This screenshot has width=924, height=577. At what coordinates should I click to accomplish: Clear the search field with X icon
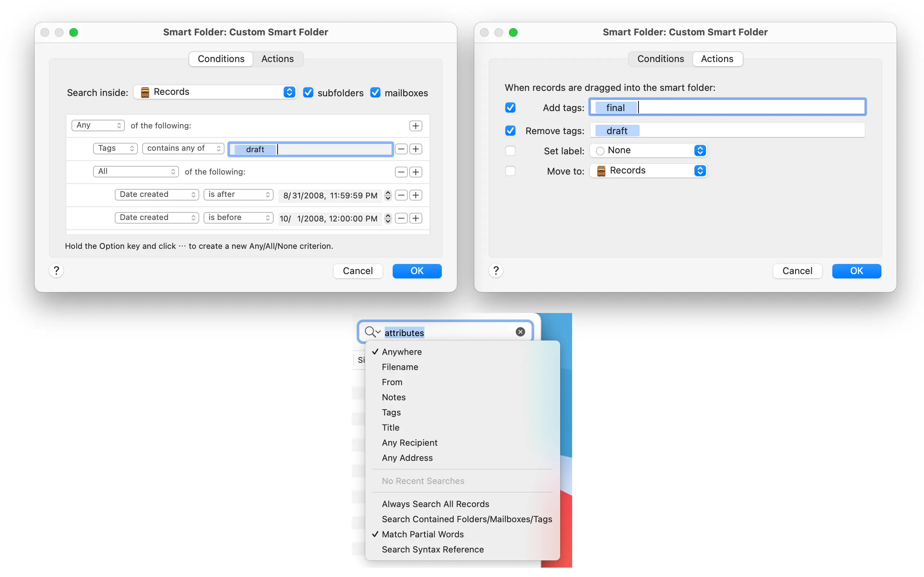click(x=520, y=332)
